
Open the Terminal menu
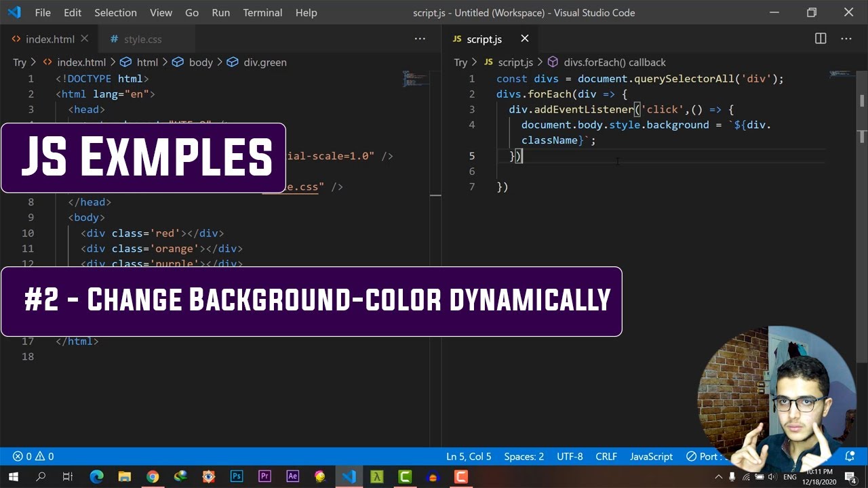(x=262, y=12)
